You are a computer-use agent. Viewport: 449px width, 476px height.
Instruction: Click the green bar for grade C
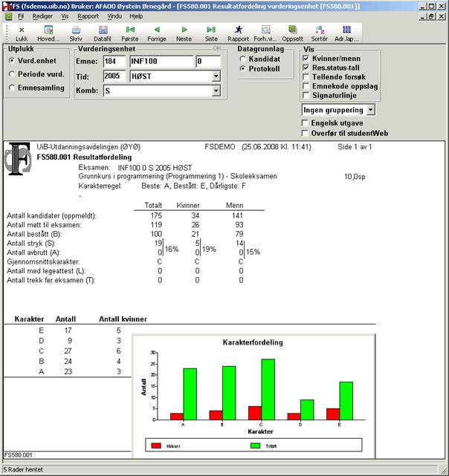point(268,389)
